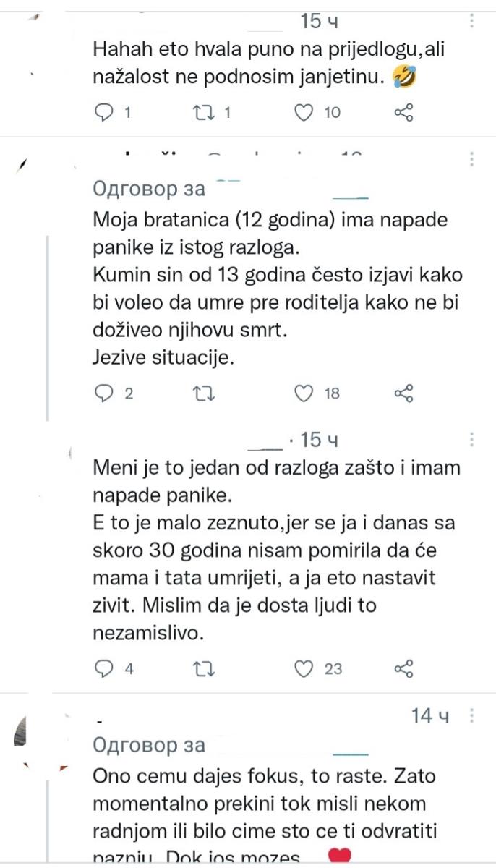Share the tweet mentioning Kumin sin

pos(405,394)
